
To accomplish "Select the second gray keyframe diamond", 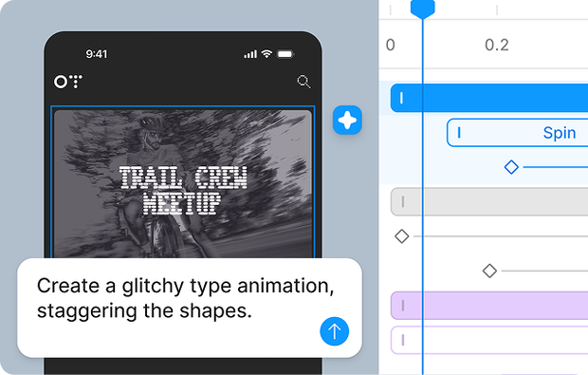I will click(489, 271).
